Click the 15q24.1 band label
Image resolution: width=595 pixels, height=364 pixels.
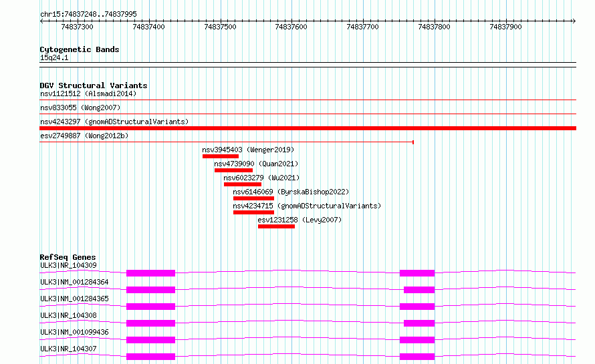pyautogui.click(x=54, y=57)
